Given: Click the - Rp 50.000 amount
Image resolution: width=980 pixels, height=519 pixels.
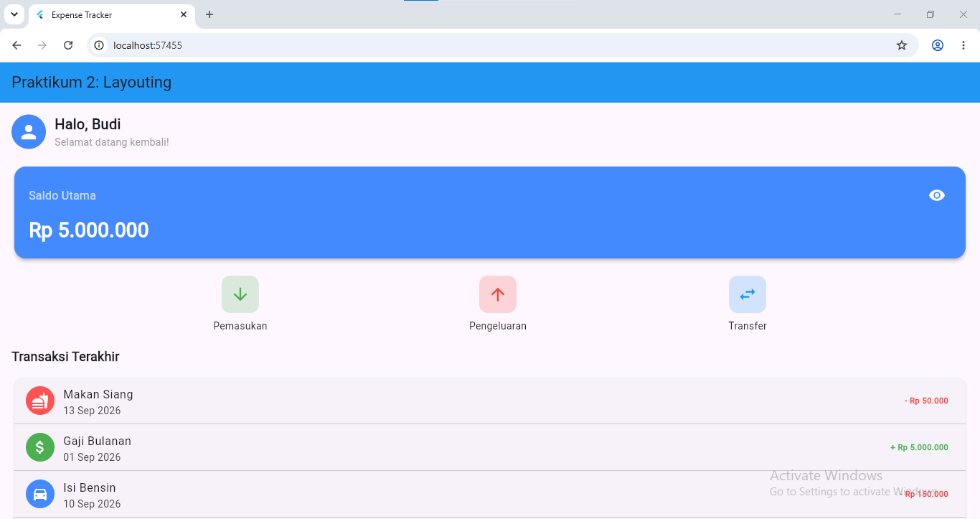Looking at the screenshot, I should [x=926, y=401].
